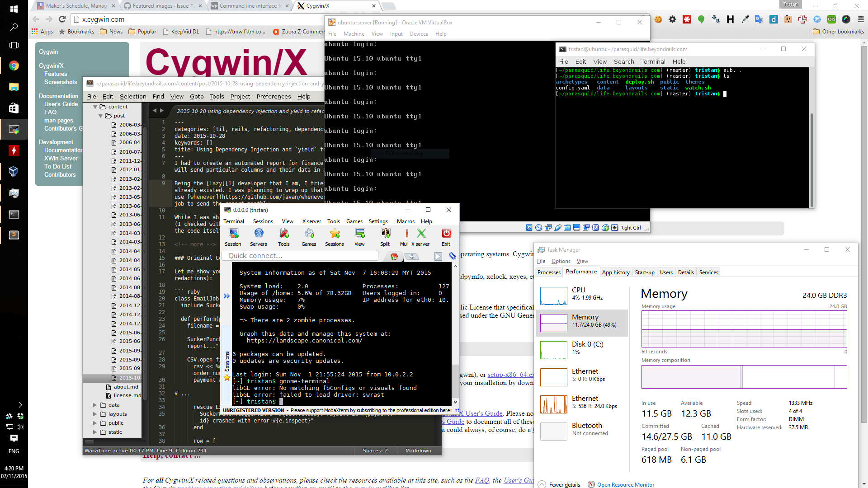868x488 pixels.
Task: Click the CORS extension icon in Chrome
Action: (832, 19)
